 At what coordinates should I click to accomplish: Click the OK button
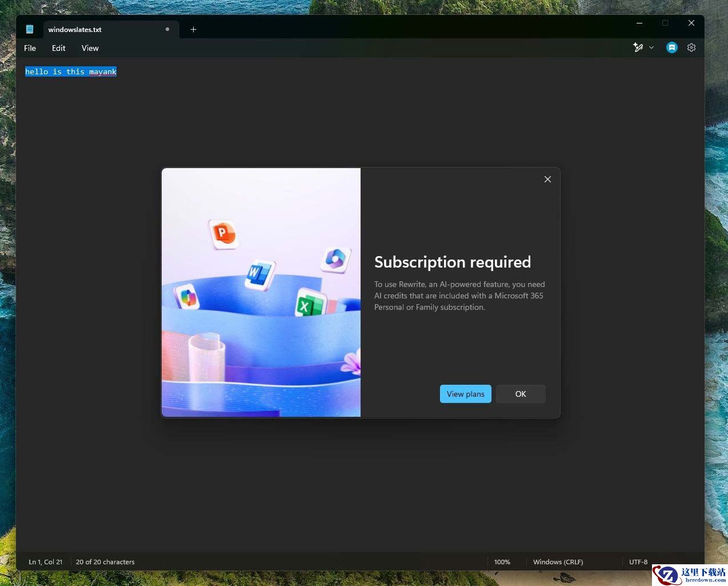(521, 394)
